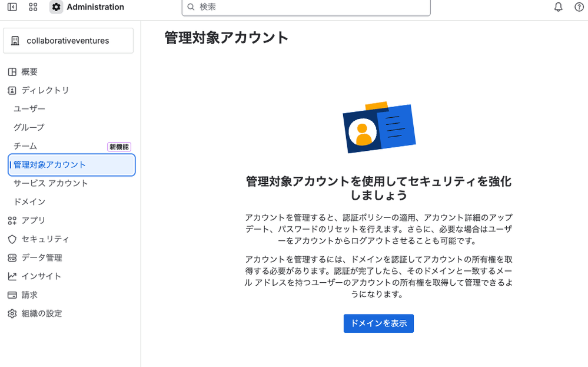Screen dimensions: 588x367
Task: Click the Administration gear icon
Action: click(56, 7)
